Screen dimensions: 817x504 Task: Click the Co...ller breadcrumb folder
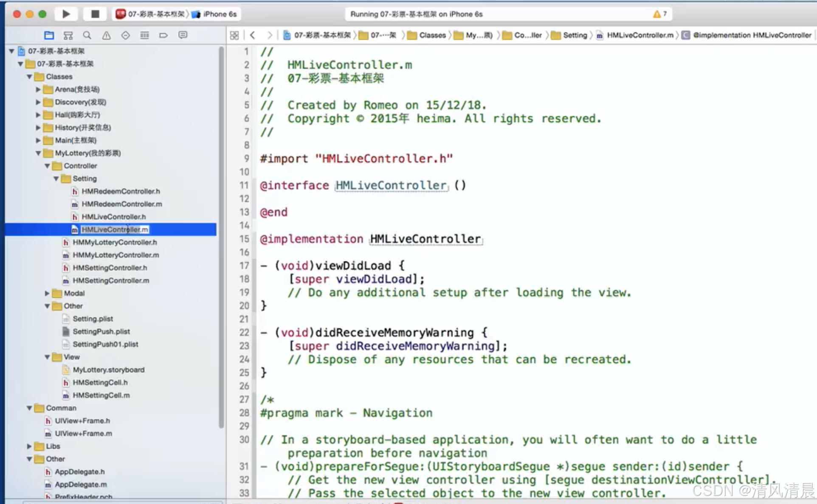click(x=522, y=35)
